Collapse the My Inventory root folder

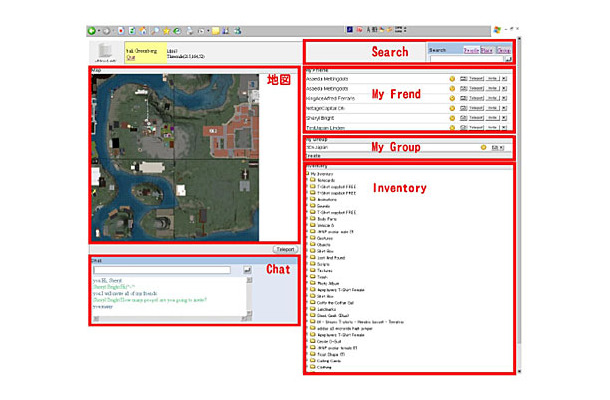pyautogui.click(x=307, y=174)
